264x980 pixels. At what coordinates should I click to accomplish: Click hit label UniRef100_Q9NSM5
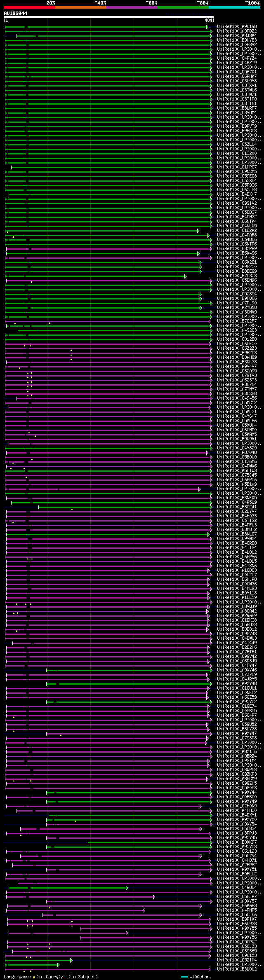click(x=237, y=172)
